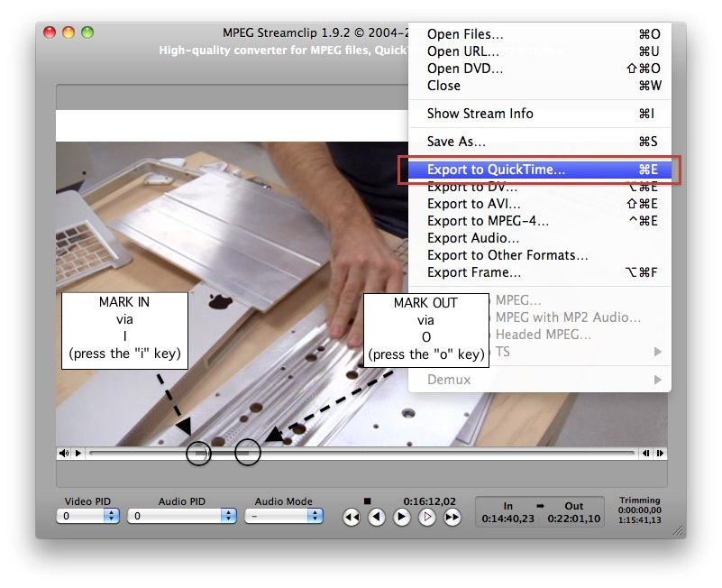This screenshot has width=722, height=588.
Task: Click the In time 0:14:40,23
Action: 507,519
